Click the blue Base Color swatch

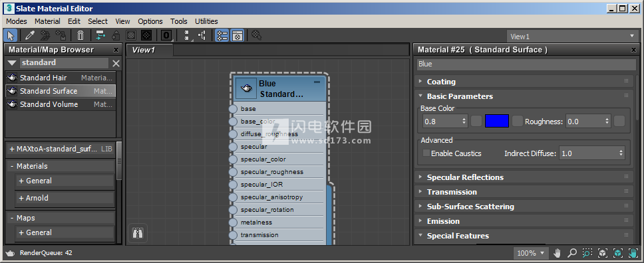(496, 121)
